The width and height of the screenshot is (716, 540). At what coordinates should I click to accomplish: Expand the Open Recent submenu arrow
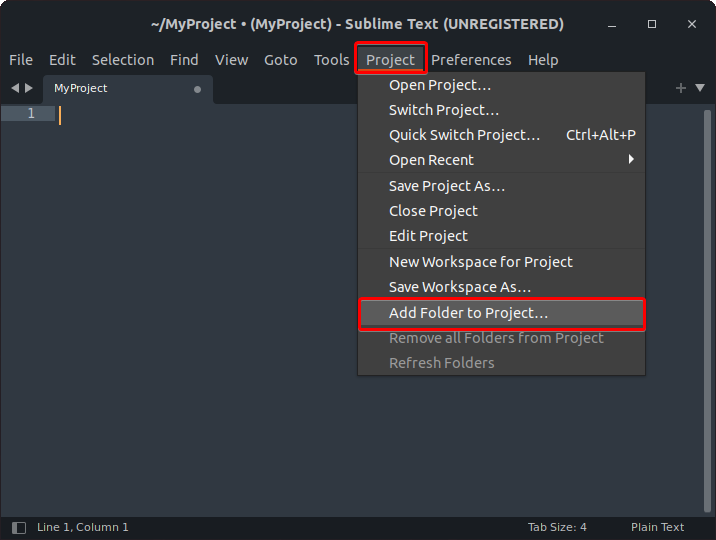[631, 159]
